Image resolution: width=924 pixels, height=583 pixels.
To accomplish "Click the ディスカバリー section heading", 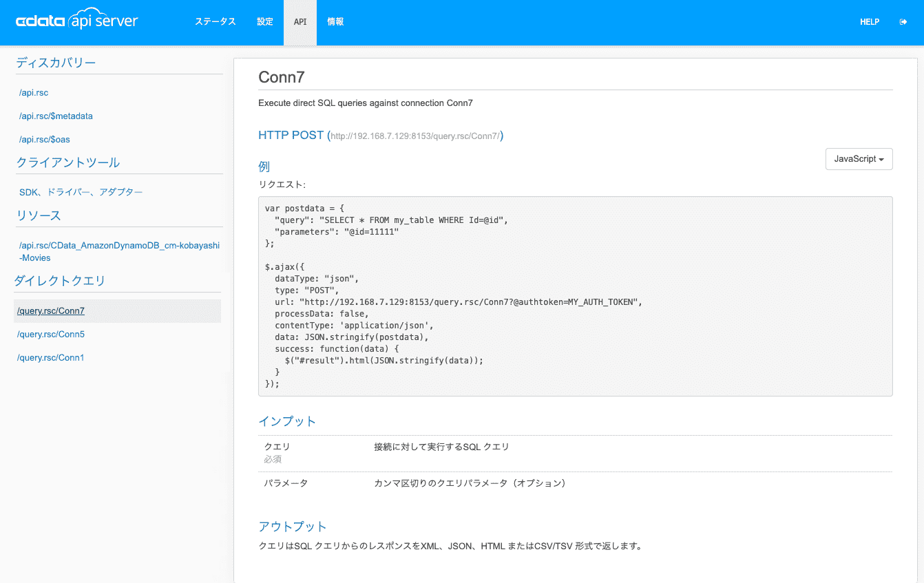I will click(x=56, y=63).
